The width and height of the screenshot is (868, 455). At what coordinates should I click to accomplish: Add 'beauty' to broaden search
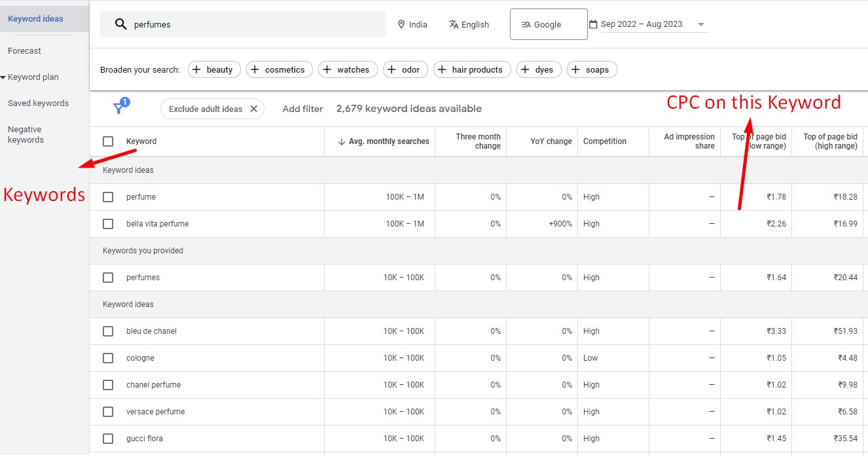click(214, 69)
